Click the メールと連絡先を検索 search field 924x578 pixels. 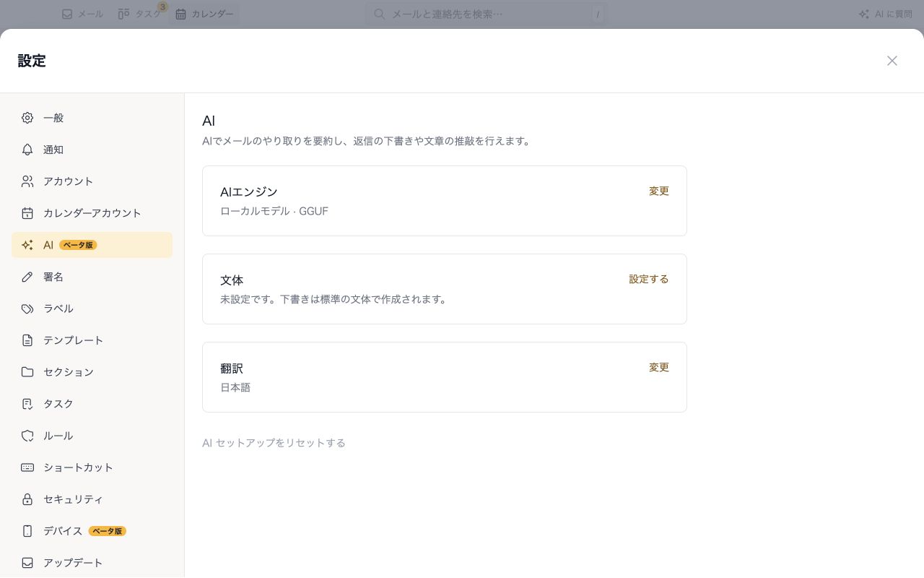(x=486, y=14)
